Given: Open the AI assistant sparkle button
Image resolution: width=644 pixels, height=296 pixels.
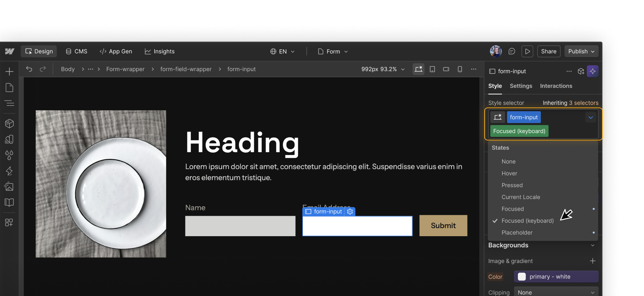Looking at the screenshot, I should point(593,71).
